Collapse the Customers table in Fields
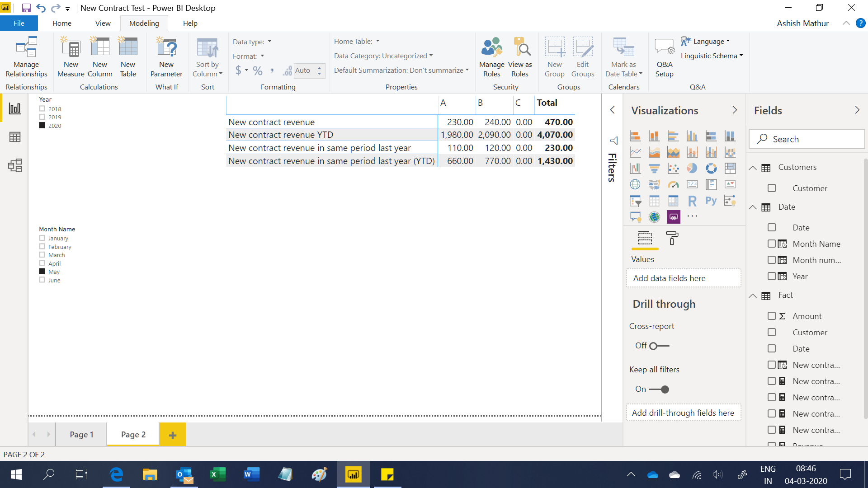Screen dimensions: 868x488 tap(753, 168)
